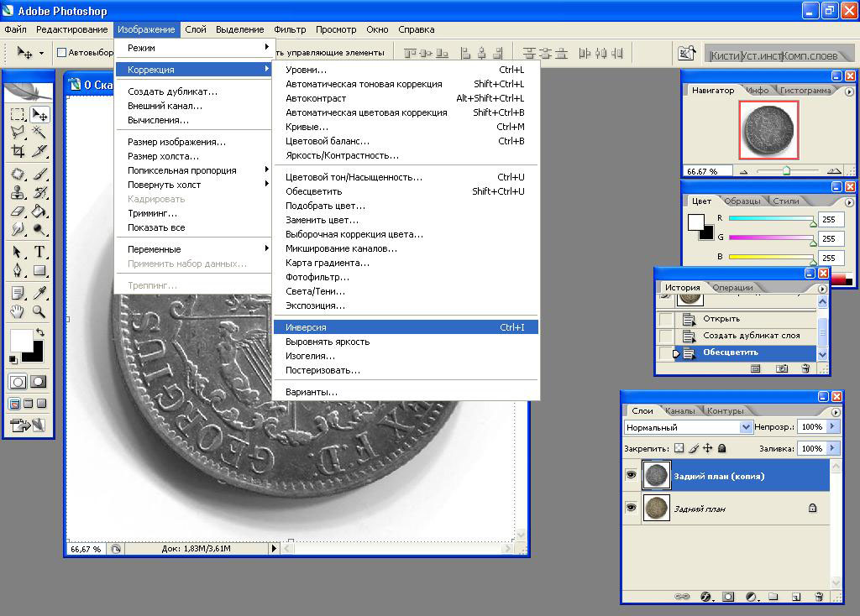Viewport: 860px width, 616px height.
Task: Select the Brush tool
Action: (x=39, y=175)
